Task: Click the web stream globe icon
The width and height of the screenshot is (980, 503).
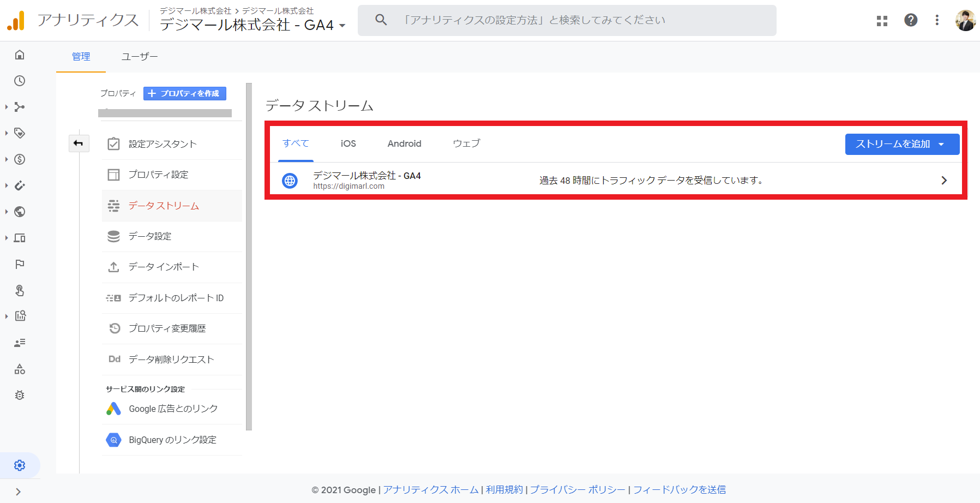Action: [x=290, y=181]
